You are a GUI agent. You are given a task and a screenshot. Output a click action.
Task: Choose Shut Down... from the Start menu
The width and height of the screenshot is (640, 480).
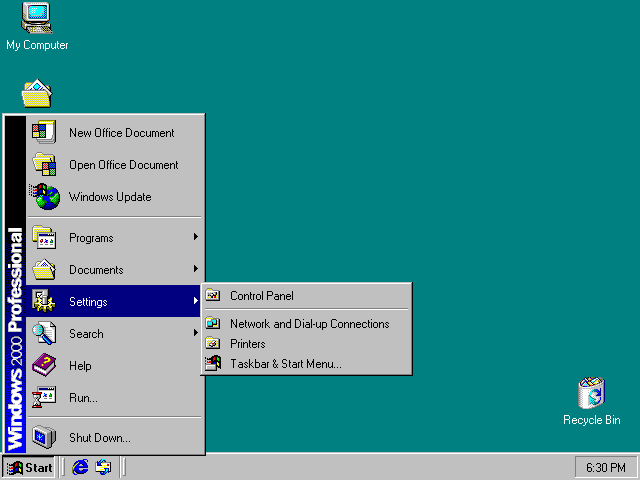(114, 437)
